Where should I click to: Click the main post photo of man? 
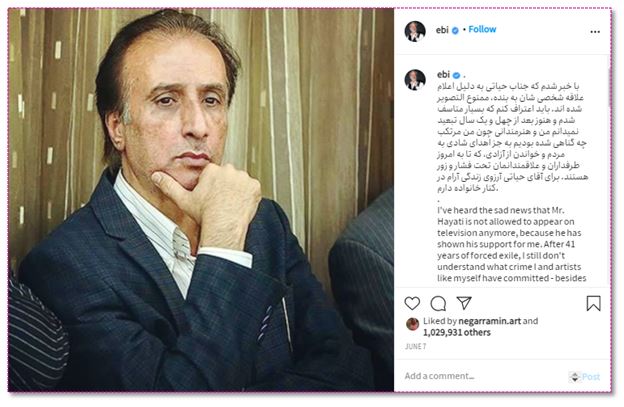(201, 200)
